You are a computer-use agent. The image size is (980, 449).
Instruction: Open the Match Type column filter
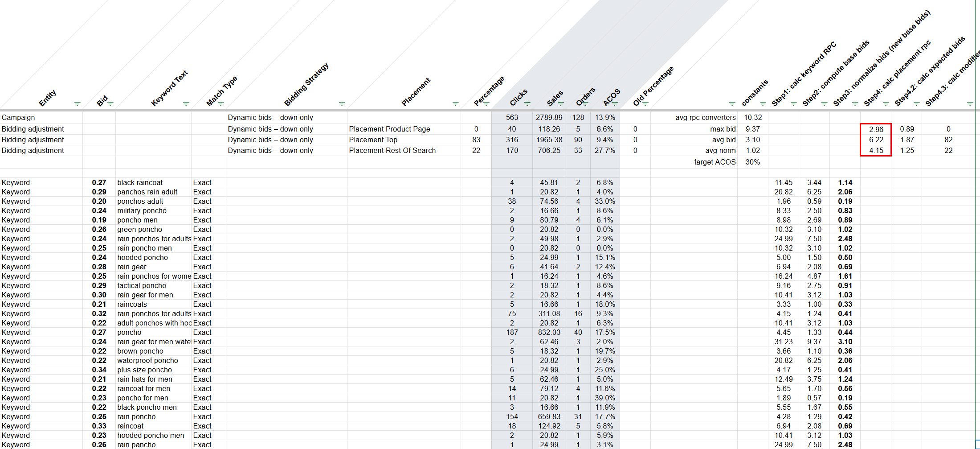click(x=220, y=104)
